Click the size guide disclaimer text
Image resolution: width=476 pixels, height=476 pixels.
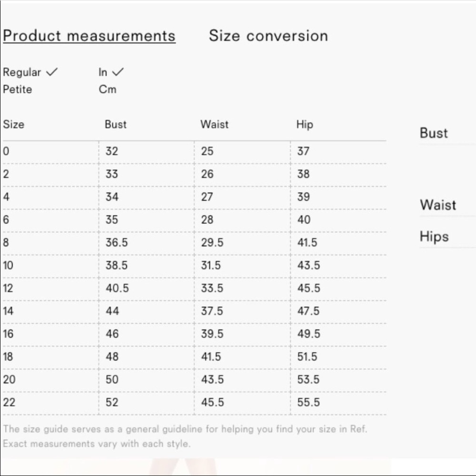pyautogui.click(x=185, y=436)
